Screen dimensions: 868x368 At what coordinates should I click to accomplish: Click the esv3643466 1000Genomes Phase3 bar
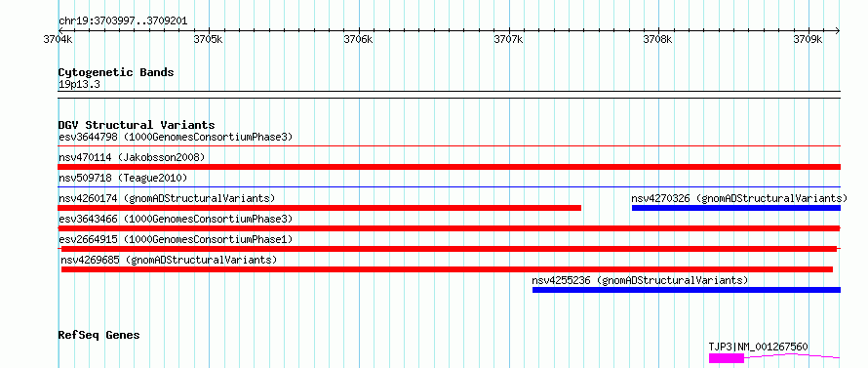coord(450,228)
